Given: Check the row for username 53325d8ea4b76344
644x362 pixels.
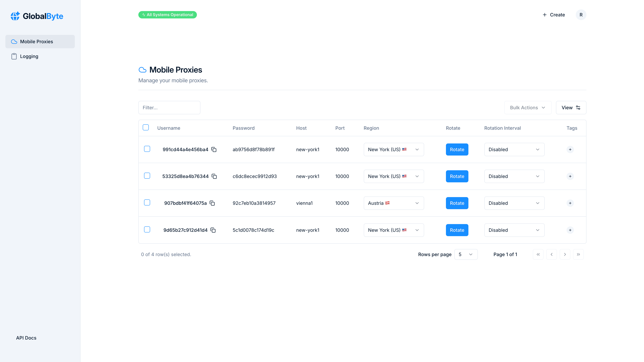Looking at the screenshot, I should pyautogui.click(x=147, y=176).
